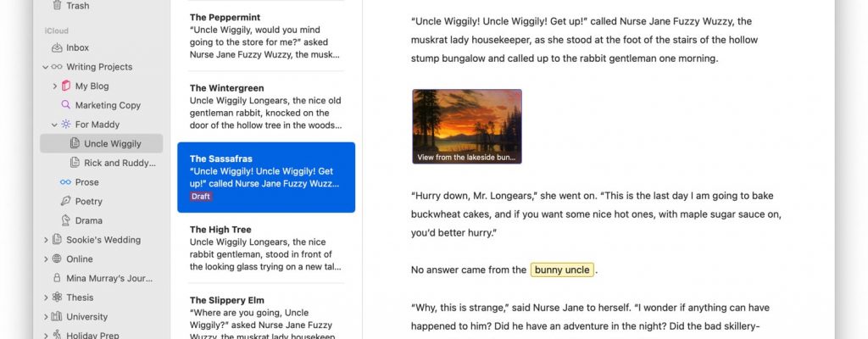
Task: Click the highlighted bunny uncle annotation
Action: click(562, 270)
